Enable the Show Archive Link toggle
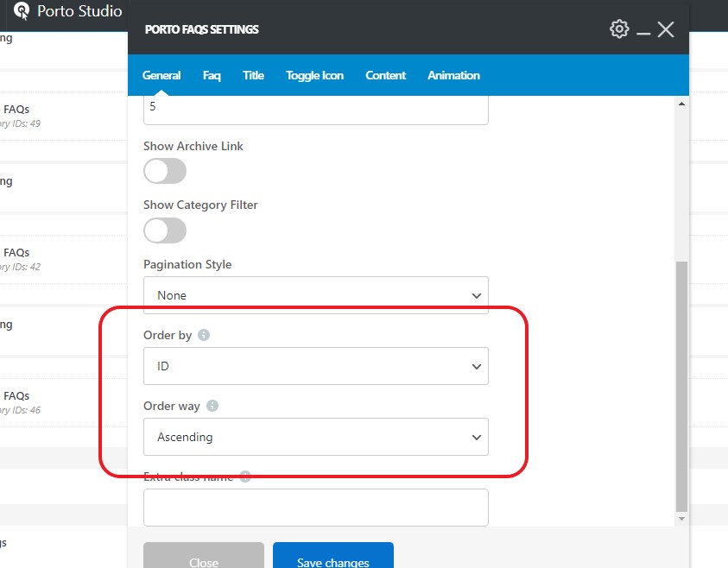 tap(165, 172)
